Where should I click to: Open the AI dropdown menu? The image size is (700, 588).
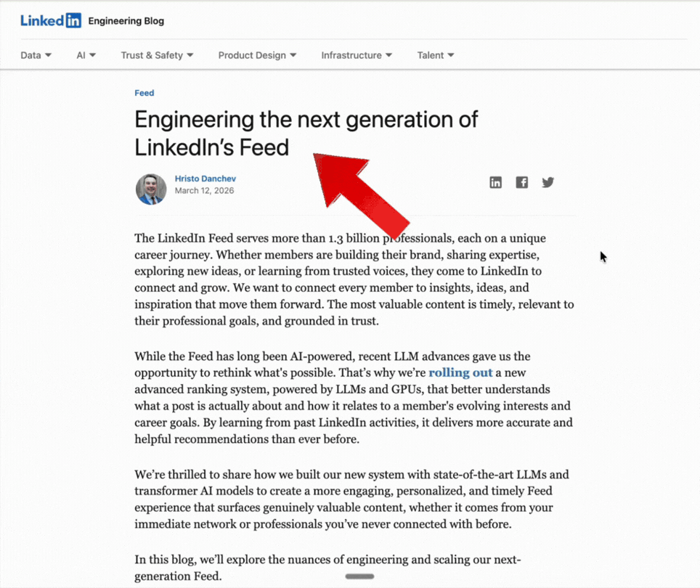pos(86,55)
